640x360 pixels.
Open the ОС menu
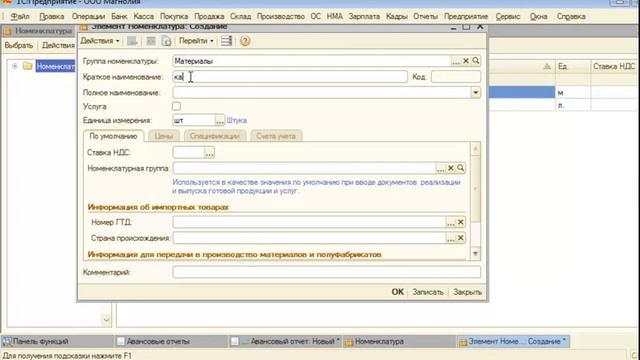coord(316,17)
